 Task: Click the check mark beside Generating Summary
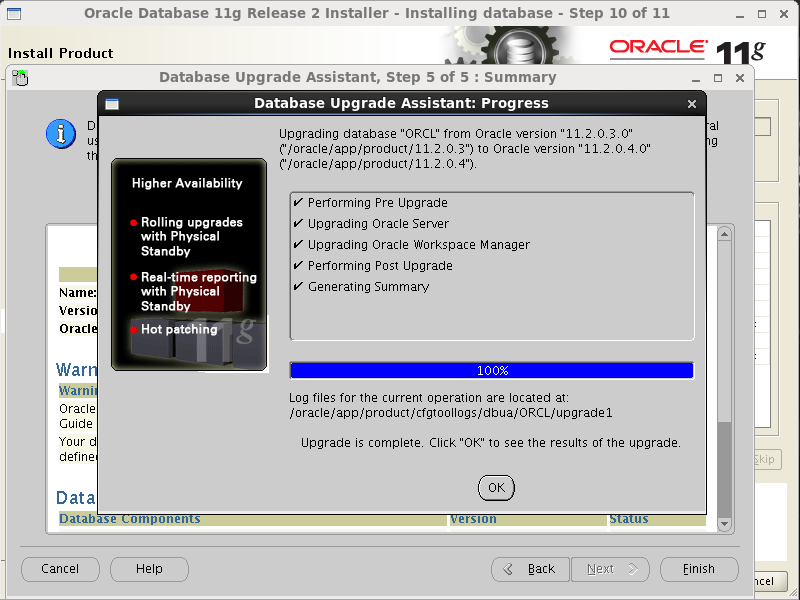coord(298,286)
